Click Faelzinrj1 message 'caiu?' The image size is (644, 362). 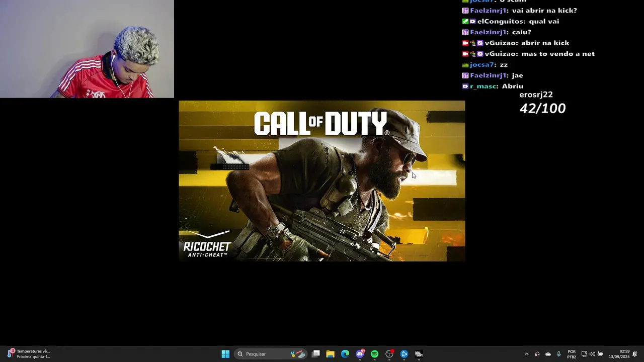click(521, 32)
